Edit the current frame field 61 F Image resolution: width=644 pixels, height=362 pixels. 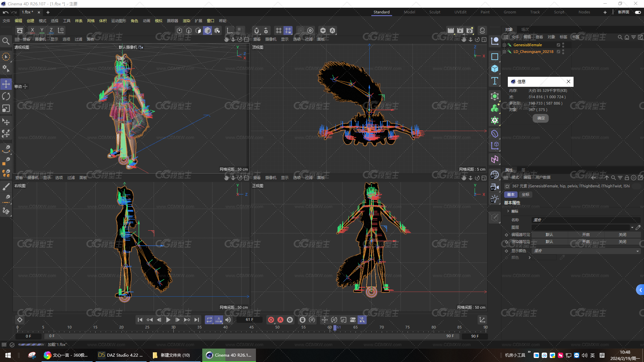click(249, 320)
